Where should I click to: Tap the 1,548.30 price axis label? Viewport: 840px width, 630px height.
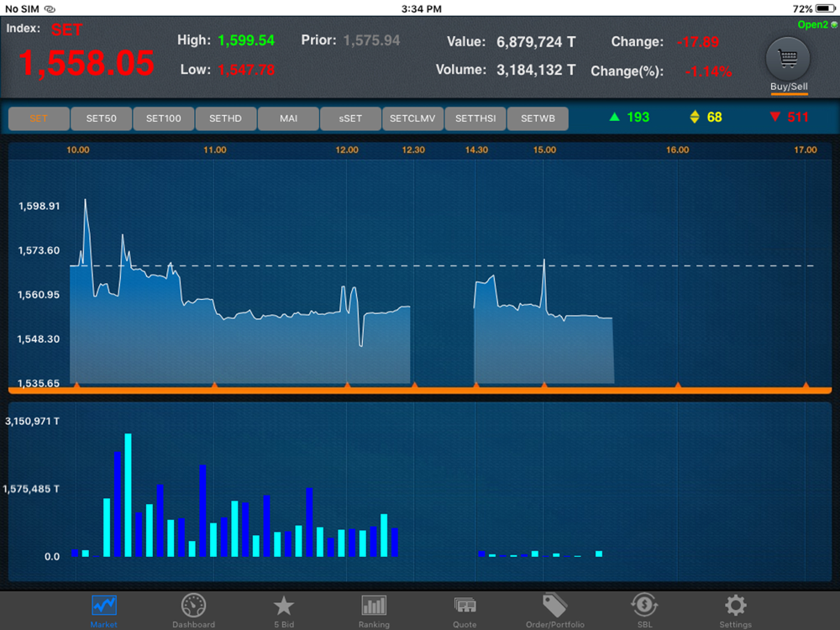39,339
